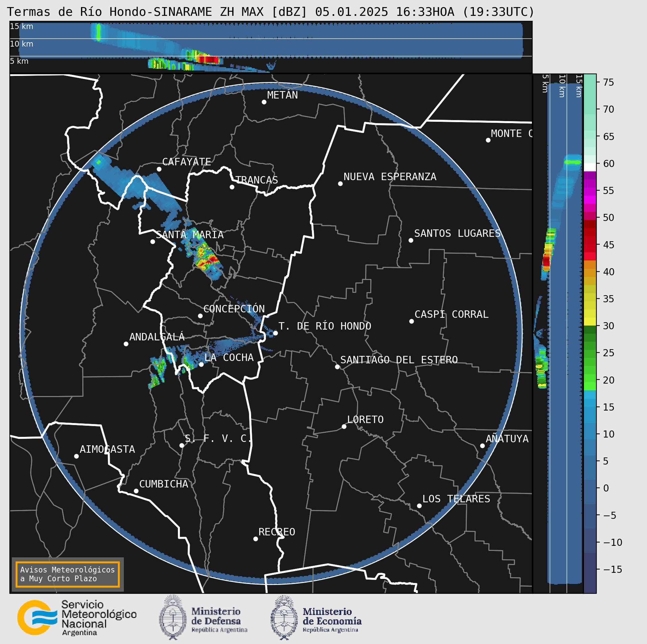Image resolution: width=647 pixels, height=644 pixels.
Task: Click the "CASPI CORRAL" map label
Action: [452, 314]
